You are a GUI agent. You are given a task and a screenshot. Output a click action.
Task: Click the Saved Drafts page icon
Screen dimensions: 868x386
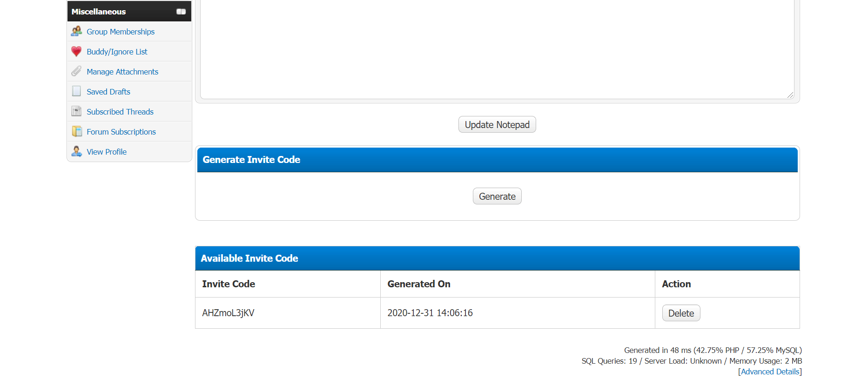[x=76, y=91]
